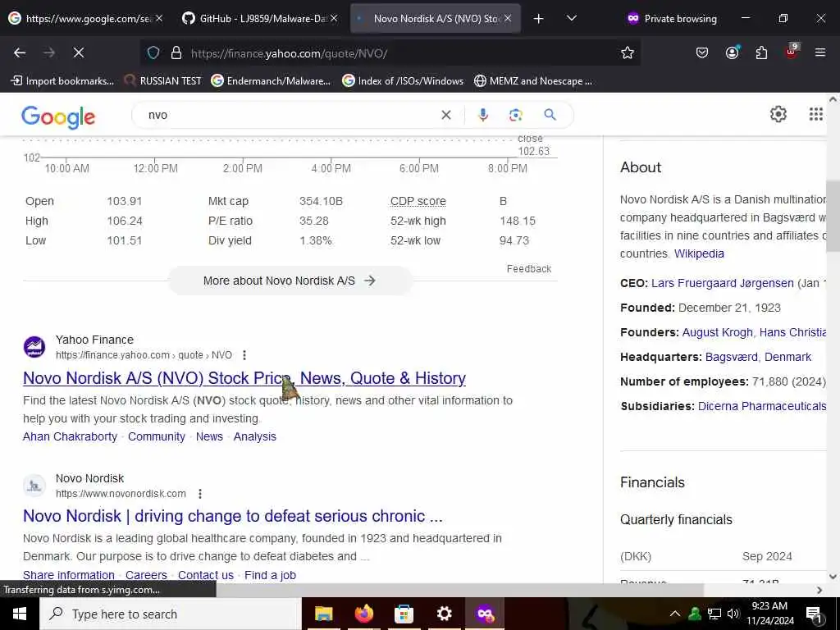
Task: Open the August Krogh founder link
Action: click(717, 332)
